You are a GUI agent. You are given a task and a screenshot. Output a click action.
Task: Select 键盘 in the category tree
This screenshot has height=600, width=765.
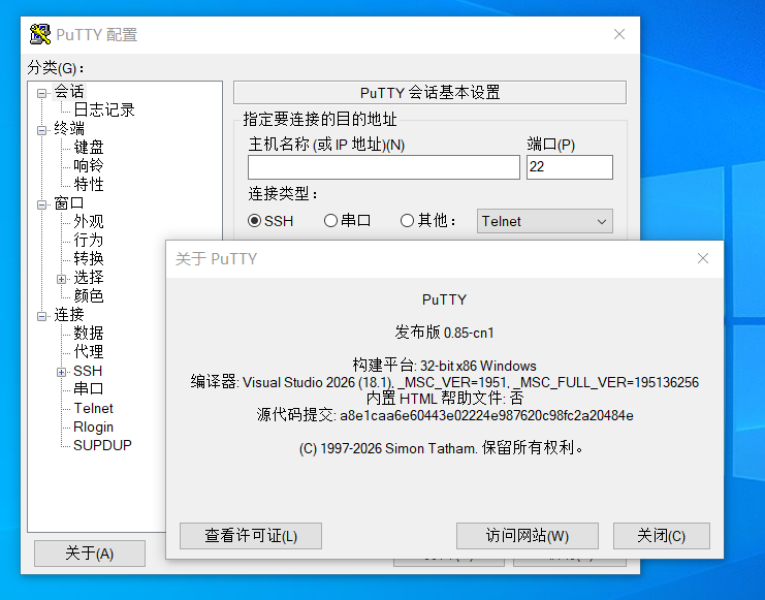coord(88,147)
